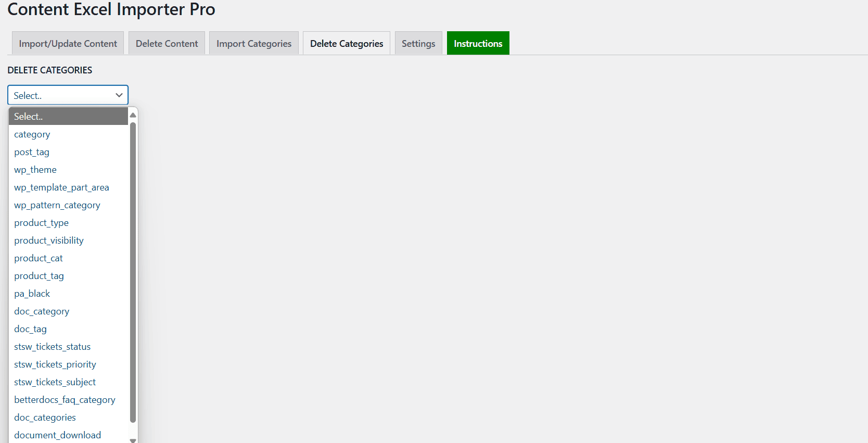Image resolution: width=868 pixels, height=443 pixels.
Task: Pick doc_category from the list
Action: click(x=68, y=311)
